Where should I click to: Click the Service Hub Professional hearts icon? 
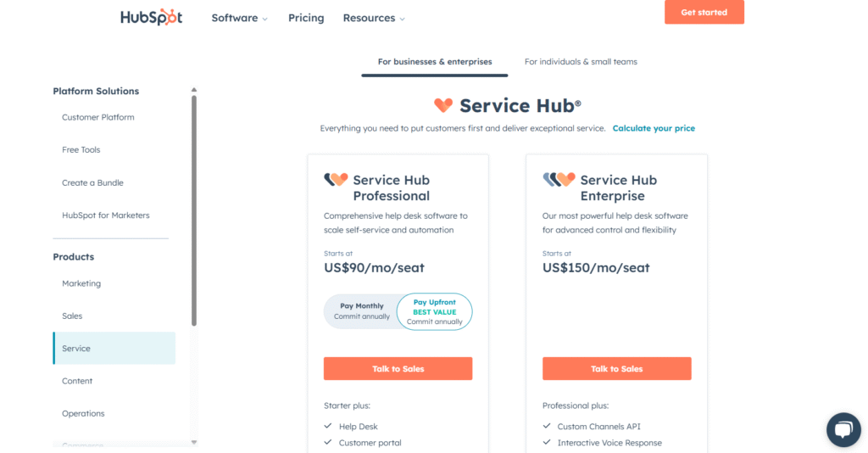(x=336, y=180)
